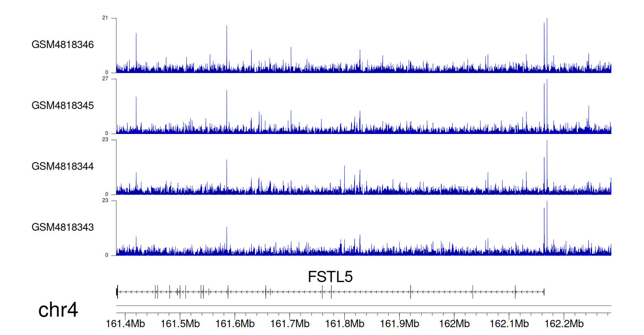644x335 pixels.
Task: Click the GSM4818344 track name
Action: pyautogui.click(x=63, y=166)
